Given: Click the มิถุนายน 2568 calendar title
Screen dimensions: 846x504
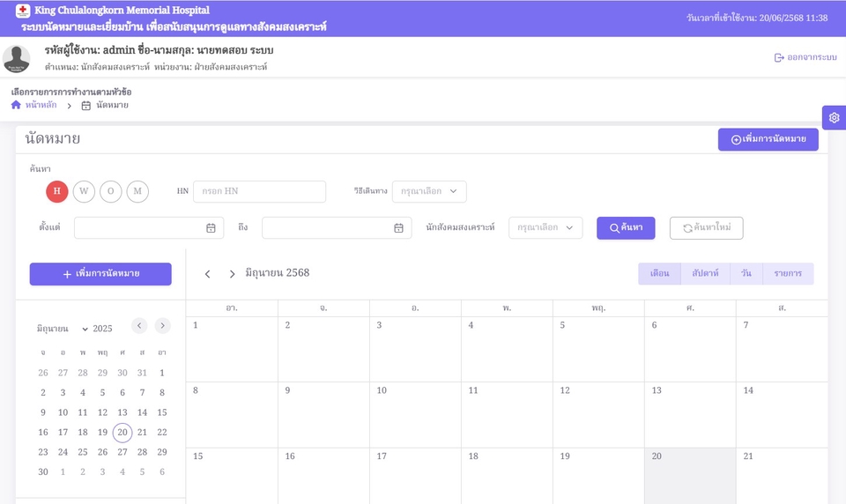Looking at the screenshot, I should click(278, 273).
